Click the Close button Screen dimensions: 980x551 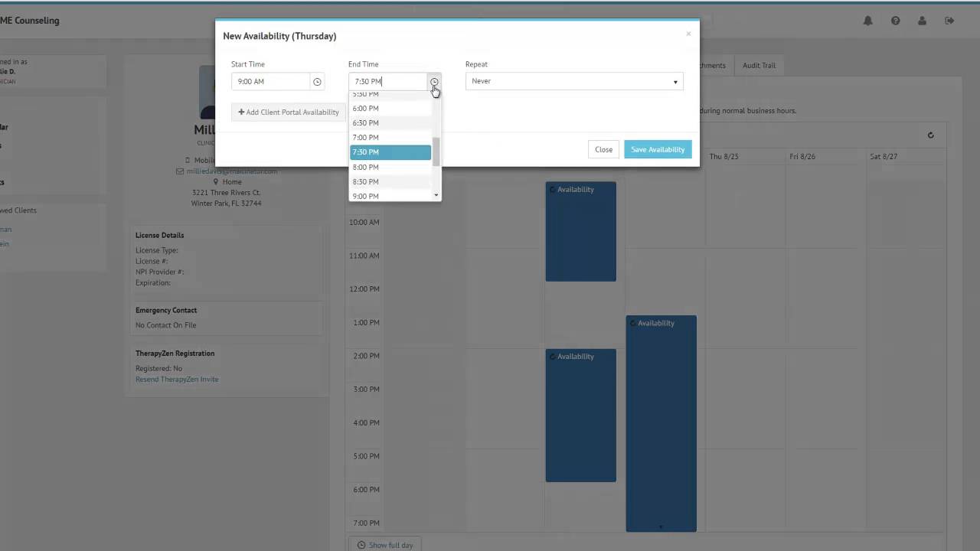coord(603,149)
